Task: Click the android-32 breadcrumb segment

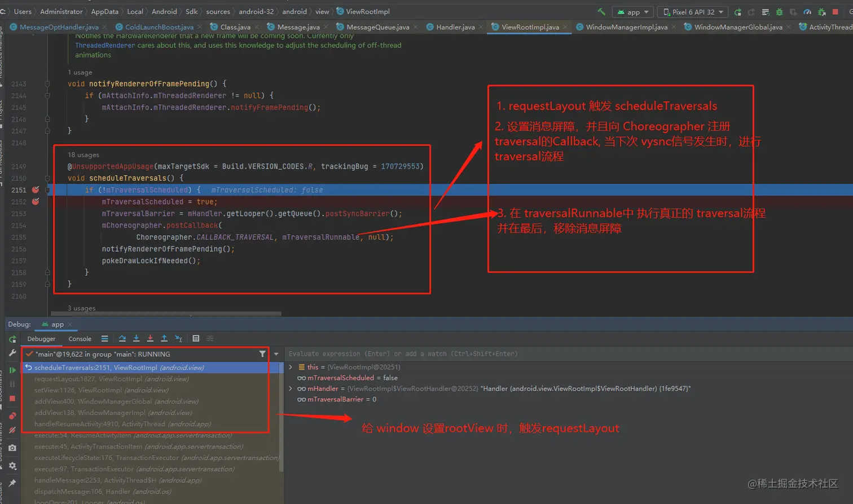Action: click(x=256, y=12)
